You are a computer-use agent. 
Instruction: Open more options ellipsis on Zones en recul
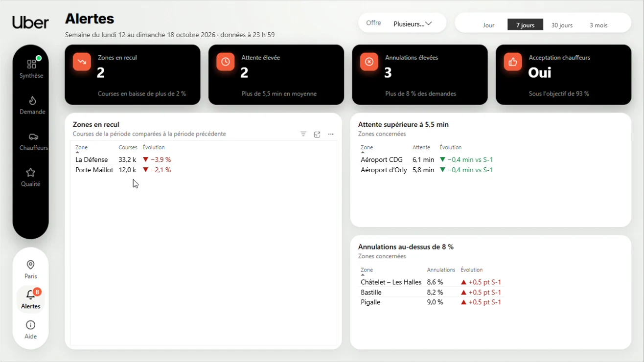coord(331,134)
